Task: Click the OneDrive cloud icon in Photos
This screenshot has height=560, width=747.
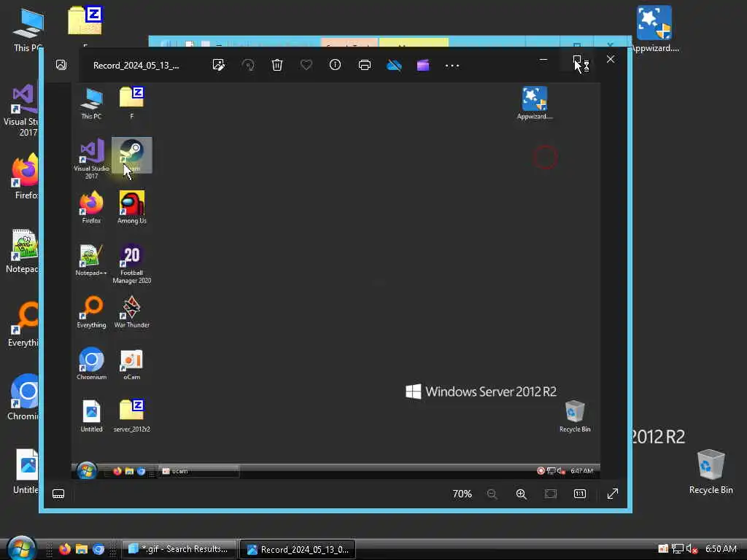Action: pos(394,65)
